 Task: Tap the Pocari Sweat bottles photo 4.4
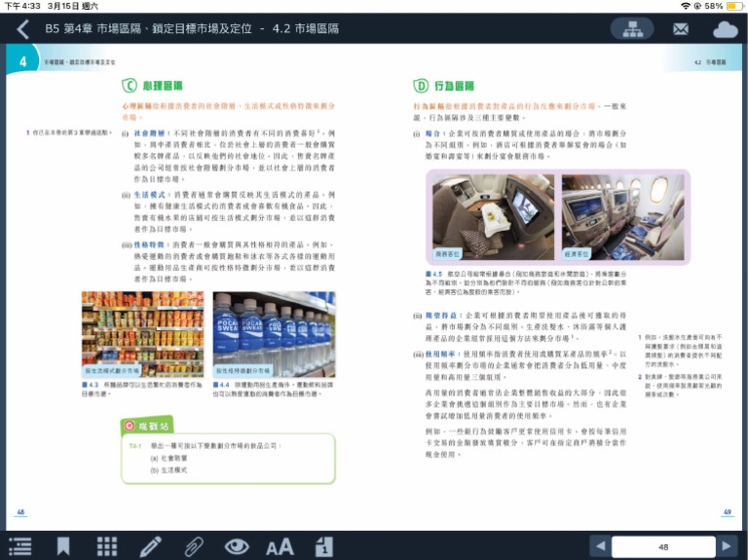click(x=274, y=334)
